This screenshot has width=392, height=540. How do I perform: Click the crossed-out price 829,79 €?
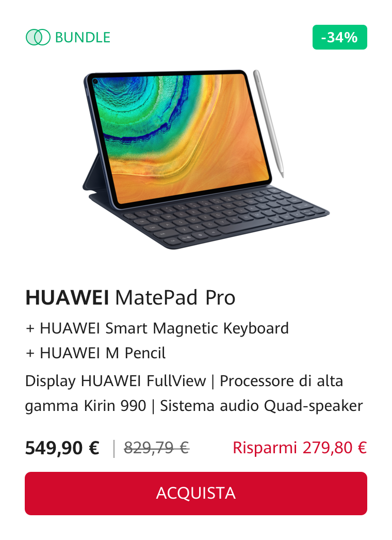pyautogui.click(x=157, y=448)
